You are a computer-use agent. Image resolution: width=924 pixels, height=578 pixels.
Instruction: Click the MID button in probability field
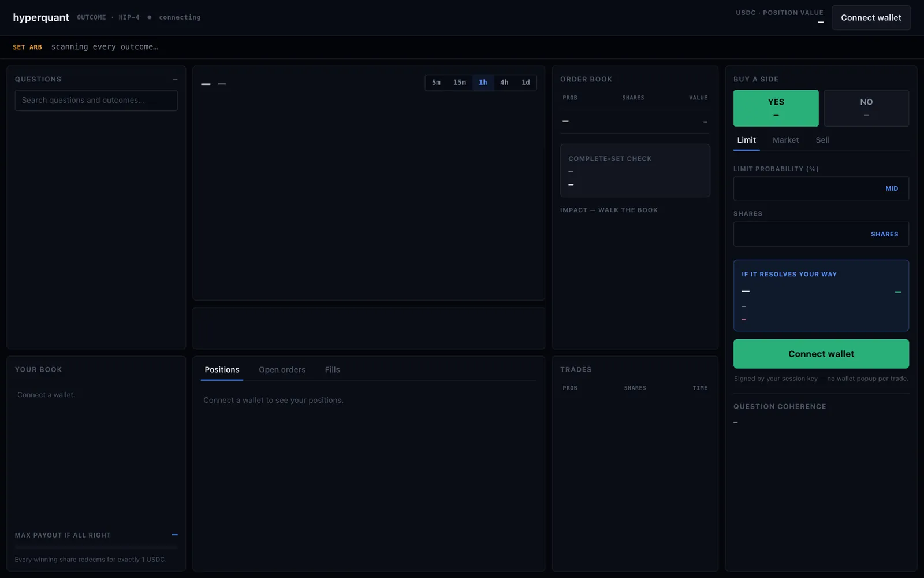tap(892, 188)
